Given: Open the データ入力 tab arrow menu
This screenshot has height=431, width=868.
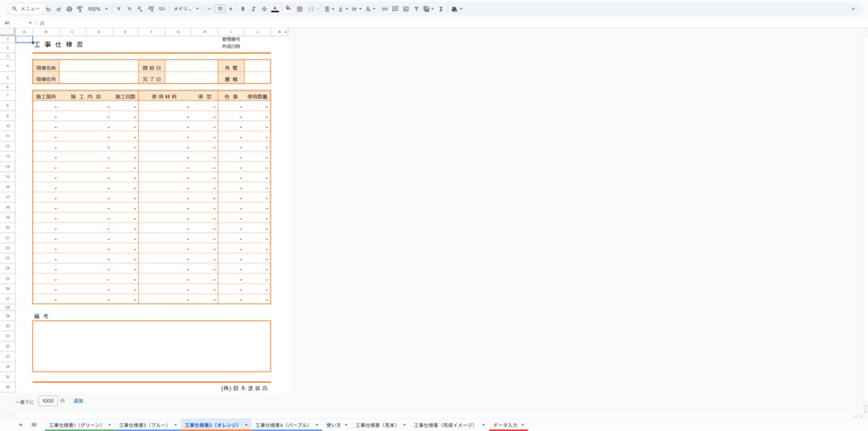Looking at the screenshot, I should click(x=522, y=425).
